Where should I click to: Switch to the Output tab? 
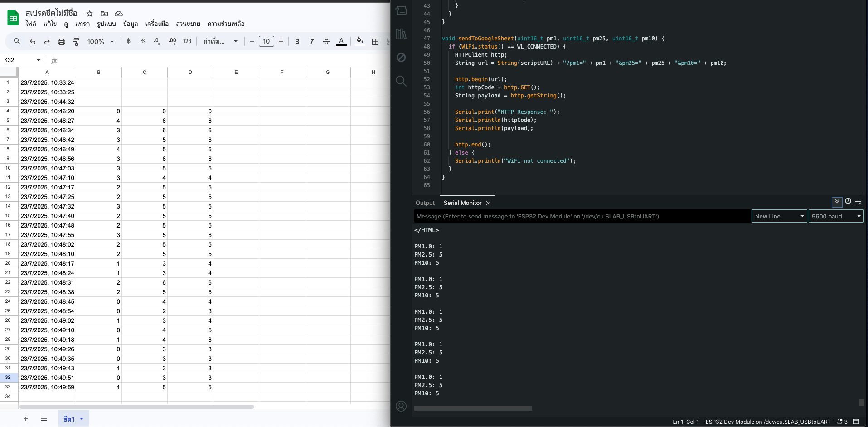click(425, 203)
